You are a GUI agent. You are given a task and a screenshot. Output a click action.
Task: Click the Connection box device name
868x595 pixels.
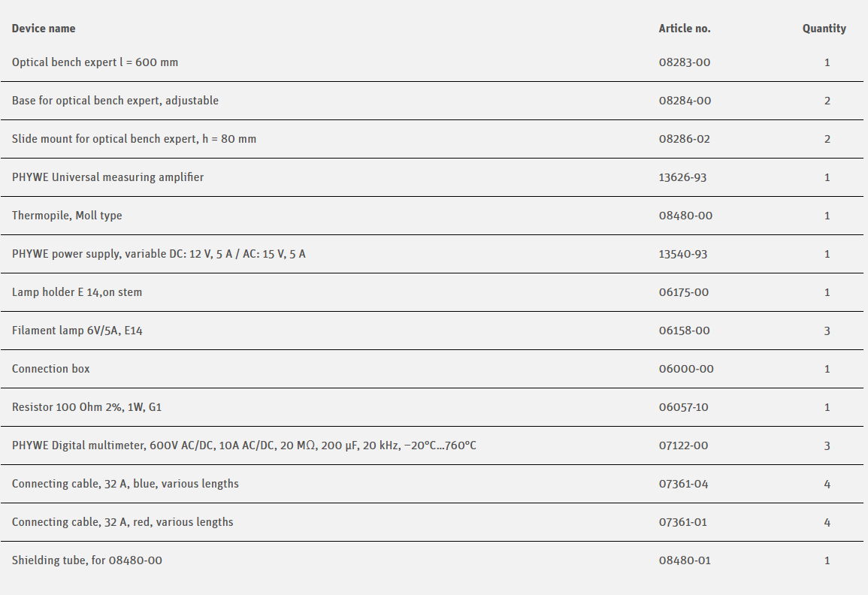click(x=51, y=369)
